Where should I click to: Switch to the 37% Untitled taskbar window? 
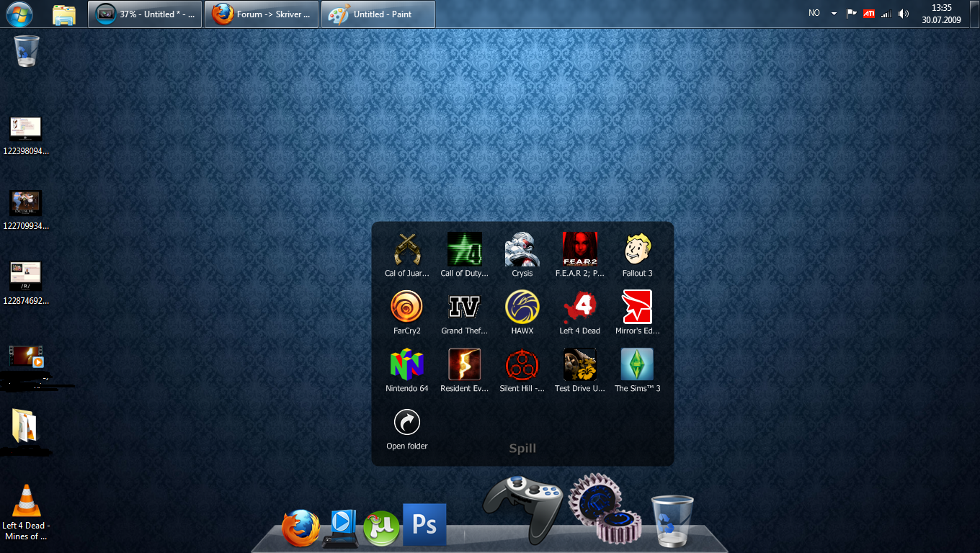(x=145, y=14)
